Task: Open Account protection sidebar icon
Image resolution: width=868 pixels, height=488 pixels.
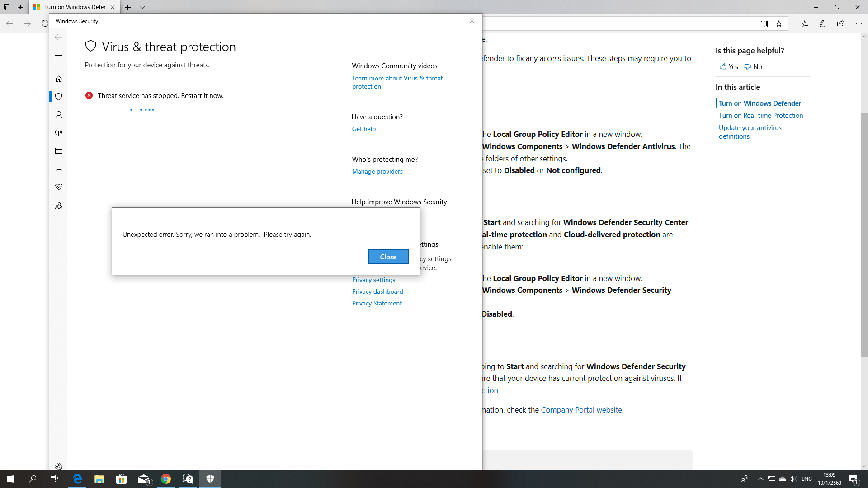Action: pyautogui.click(x=59, y=115)
